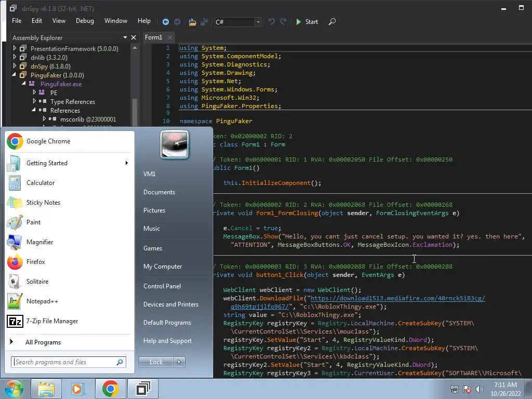Open the C# language dropdown
Image resolution: width=532 pixels, height=399 pixels.
point(258,22)
